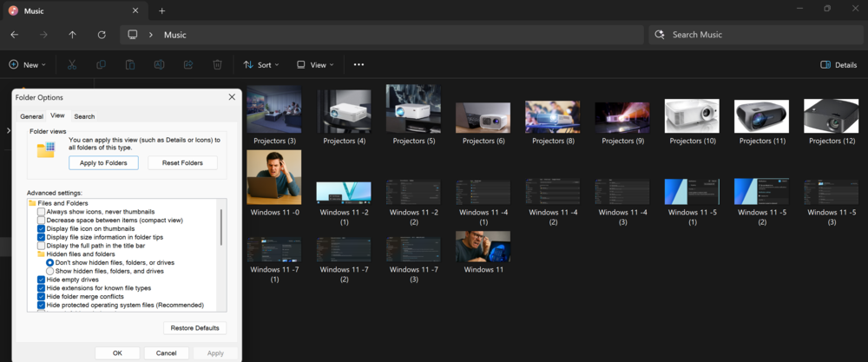
Task: Close the Music tab
Action: pos(135,10)
